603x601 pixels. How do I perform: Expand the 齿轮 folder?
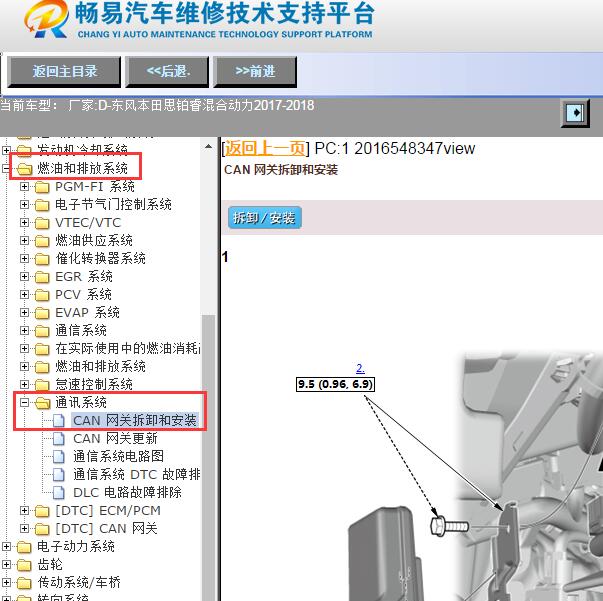(x=6, y=564)
